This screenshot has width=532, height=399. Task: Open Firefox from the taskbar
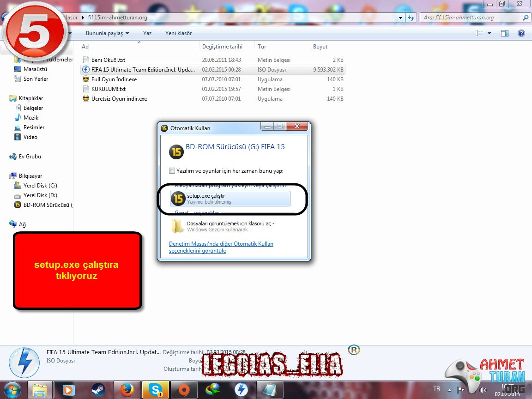[x=127, y=390]
